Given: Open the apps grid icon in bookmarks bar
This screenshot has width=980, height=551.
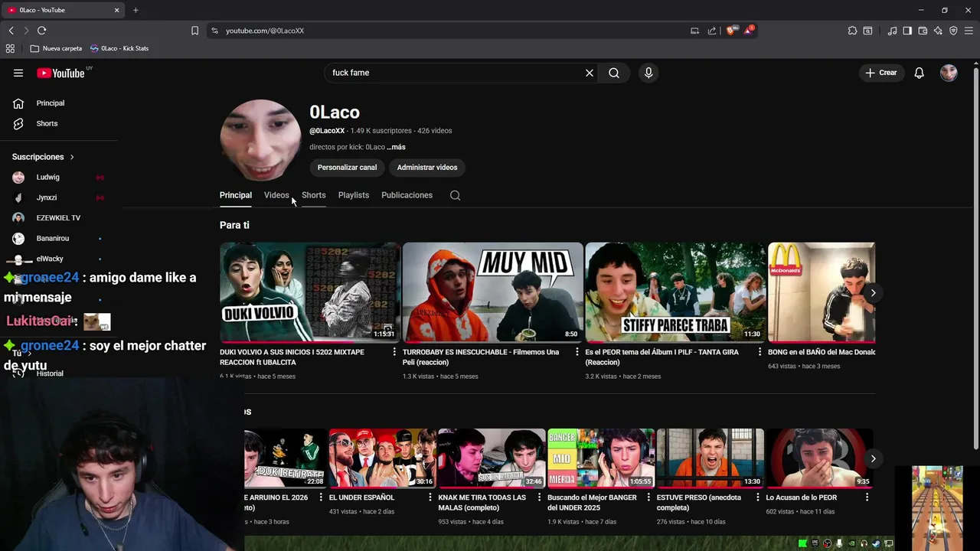Looking at the screenshot, I should click(10, 48).
